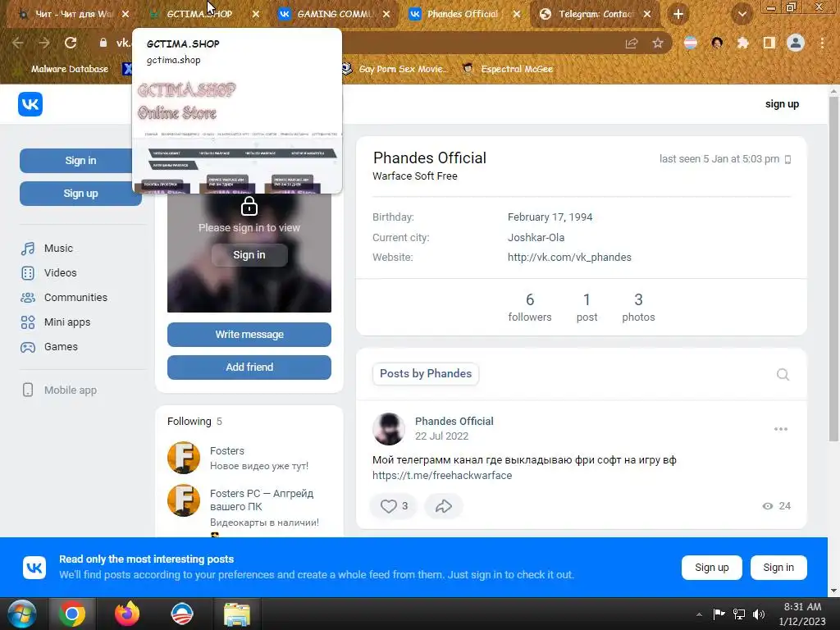
Task: Open Windows Start button
Action: (x=21, y=614)
